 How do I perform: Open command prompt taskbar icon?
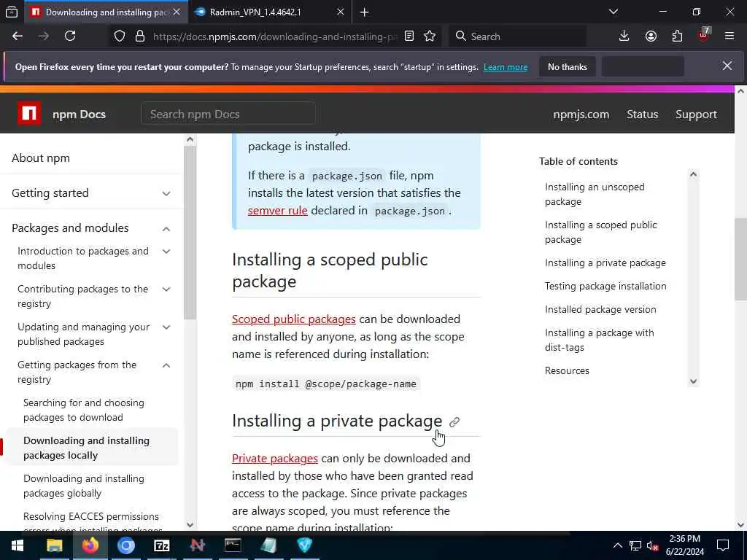tap(233, 545)
